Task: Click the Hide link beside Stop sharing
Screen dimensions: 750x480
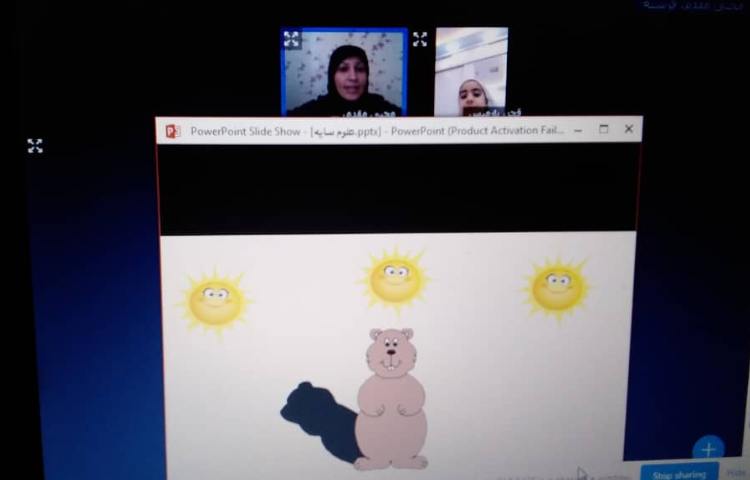Action: point(736,472)
